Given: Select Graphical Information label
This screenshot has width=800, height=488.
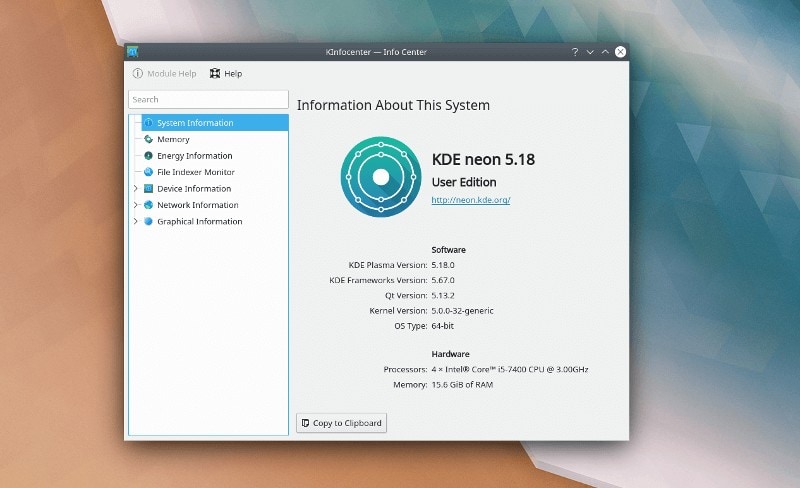Looking at the screenshot, I should point(199,221).
